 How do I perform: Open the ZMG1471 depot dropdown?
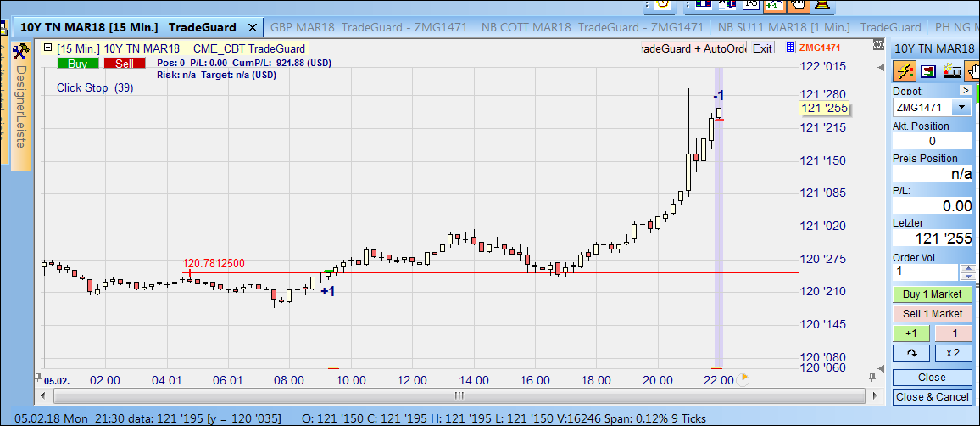pyautogui.click(x=961, y=108)
